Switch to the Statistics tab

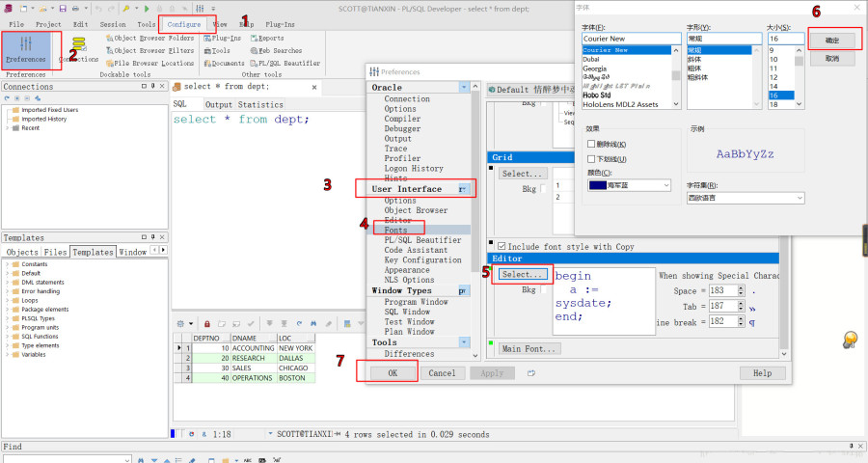260,104
